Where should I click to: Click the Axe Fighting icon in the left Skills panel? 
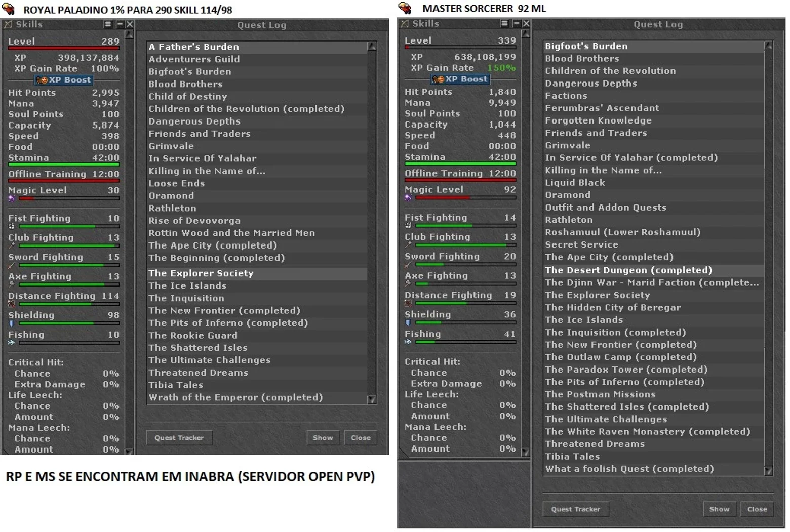pos(12,284)
